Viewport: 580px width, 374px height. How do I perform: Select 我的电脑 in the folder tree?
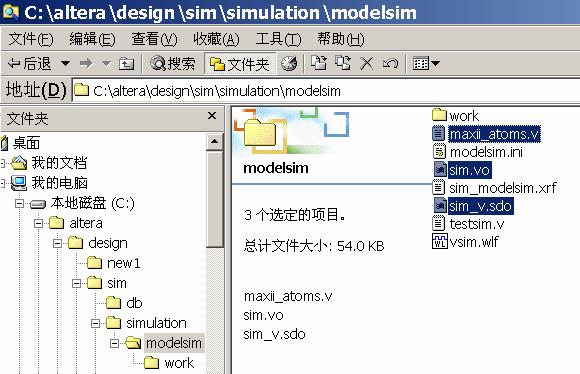[59, 183]
